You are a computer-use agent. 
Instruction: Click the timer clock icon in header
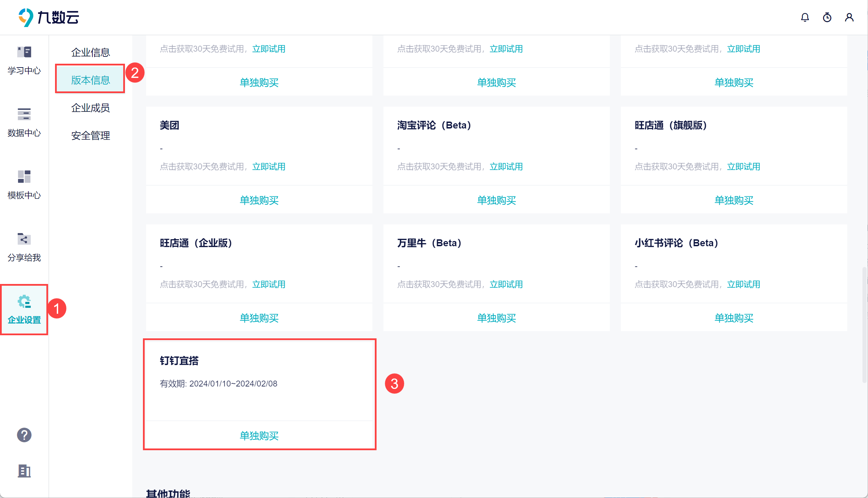coord(827,17)
